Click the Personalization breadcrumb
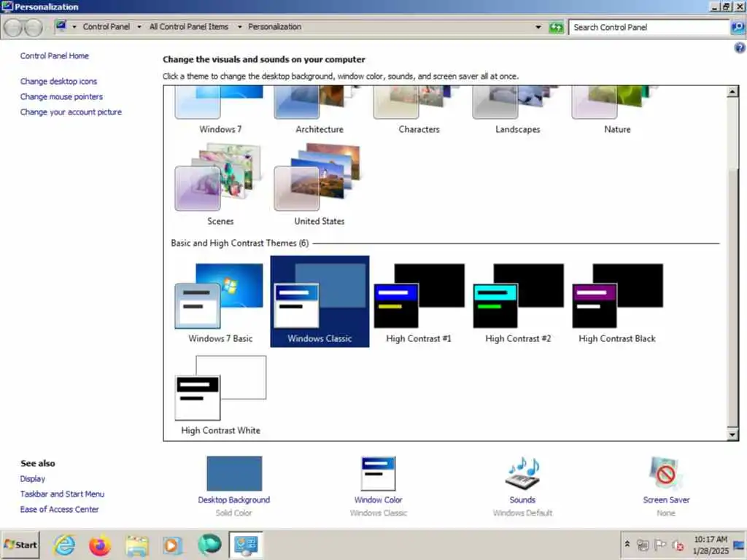The width and height of the screenshot is (747, 560). point(274,27)
